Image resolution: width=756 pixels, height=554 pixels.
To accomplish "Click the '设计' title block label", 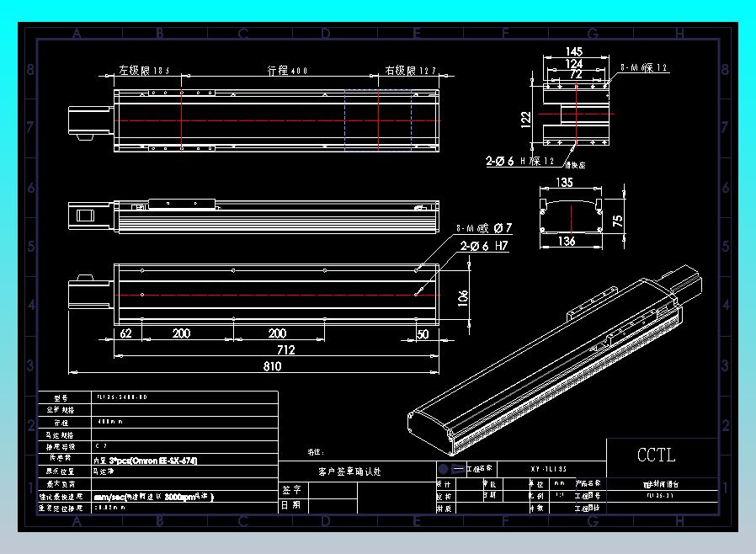I will [444, 483].
